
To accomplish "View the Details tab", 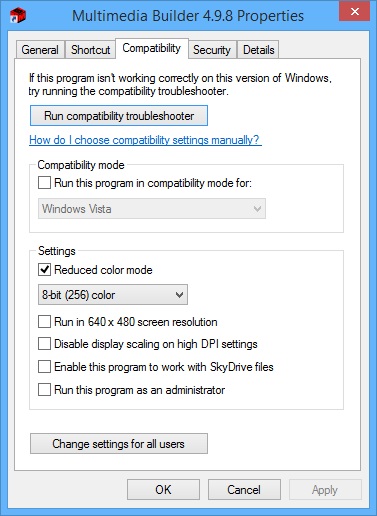I will [x=259, y=50].
